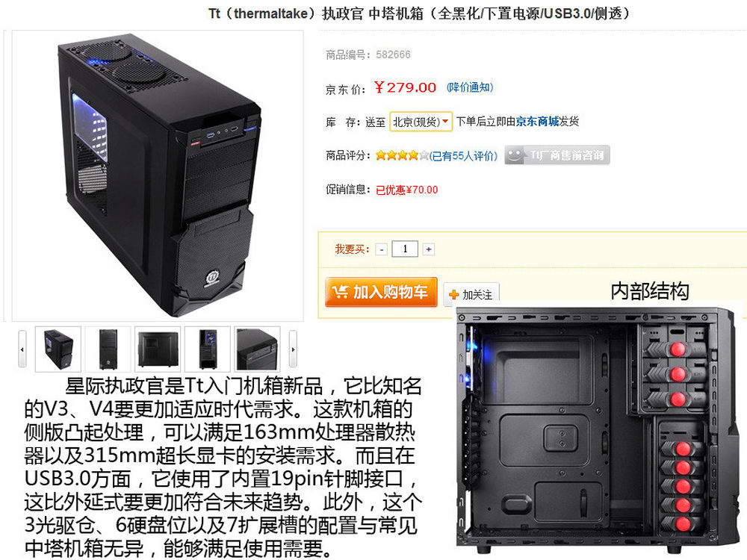Click the left arrow of the thumbnail carousel
747x560 pixels.
pyautogui.click(x=22, y=349)
